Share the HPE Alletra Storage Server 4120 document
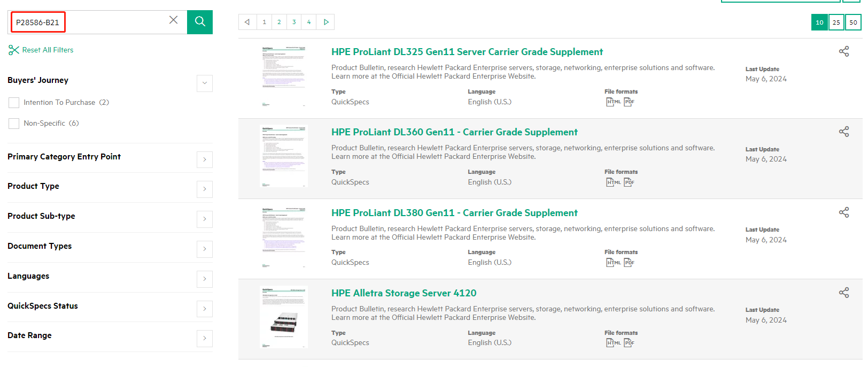 pos(843,293)
